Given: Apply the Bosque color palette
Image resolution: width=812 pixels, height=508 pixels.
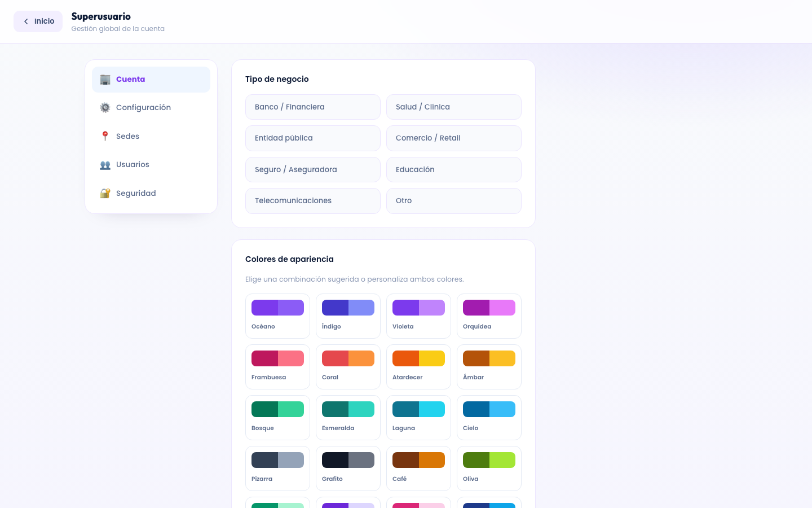Looking at the screenshot, I should [277, 418].
